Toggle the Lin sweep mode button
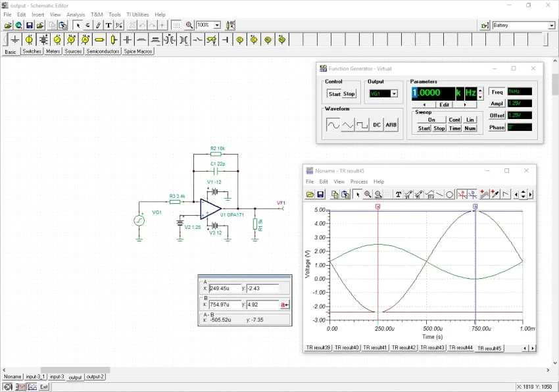559x392 pixels. click(x=470, y=120)
